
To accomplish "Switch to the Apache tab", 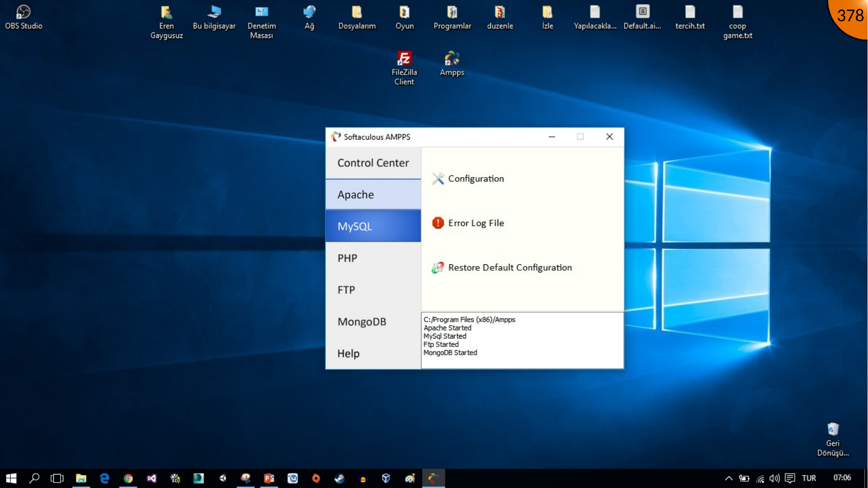I will click(x=373, y=194).
